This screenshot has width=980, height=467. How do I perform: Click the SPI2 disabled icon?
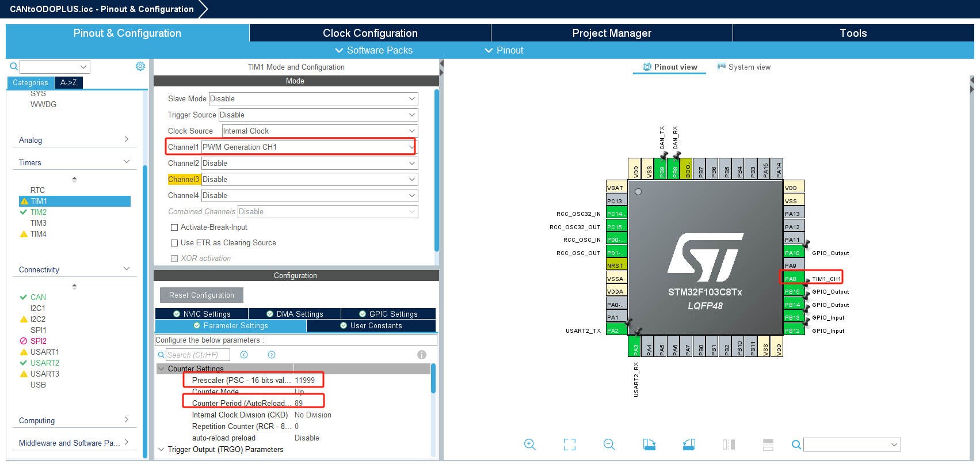coord(24,341)
